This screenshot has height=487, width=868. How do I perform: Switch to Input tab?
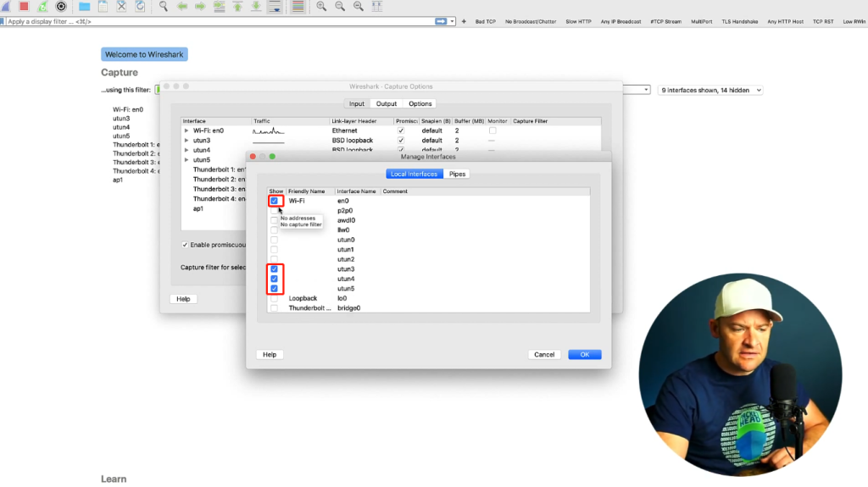[357, 103]
